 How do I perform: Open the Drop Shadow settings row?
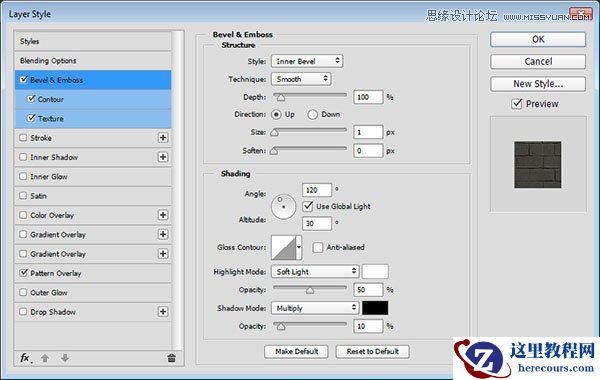[x=93, y=312]
